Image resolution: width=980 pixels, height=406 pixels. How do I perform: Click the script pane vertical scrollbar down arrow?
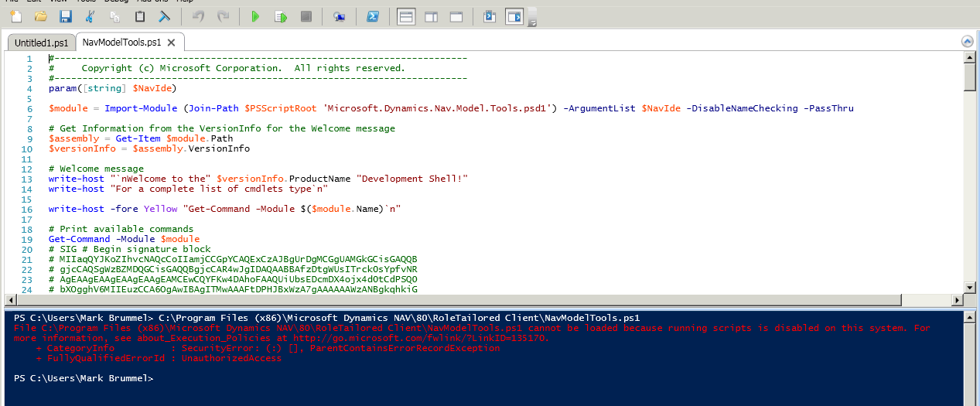(971, 287)
